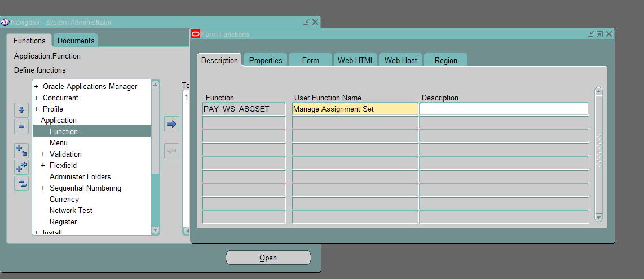Click the navigator tree scrollbar up arrow
Screen dimensions: 644x279
(155, 85)
